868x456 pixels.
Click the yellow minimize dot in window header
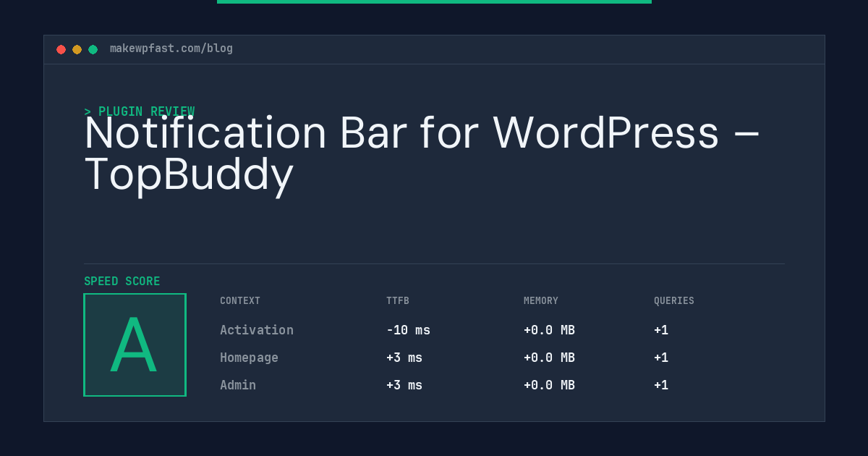(x=77, y=49)
